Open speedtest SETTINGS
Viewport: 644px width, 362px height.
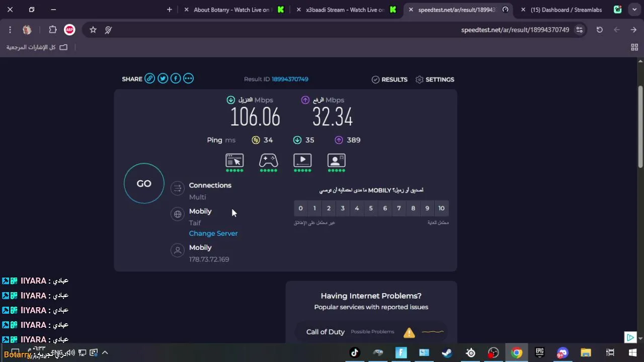[x=435, y=79]
